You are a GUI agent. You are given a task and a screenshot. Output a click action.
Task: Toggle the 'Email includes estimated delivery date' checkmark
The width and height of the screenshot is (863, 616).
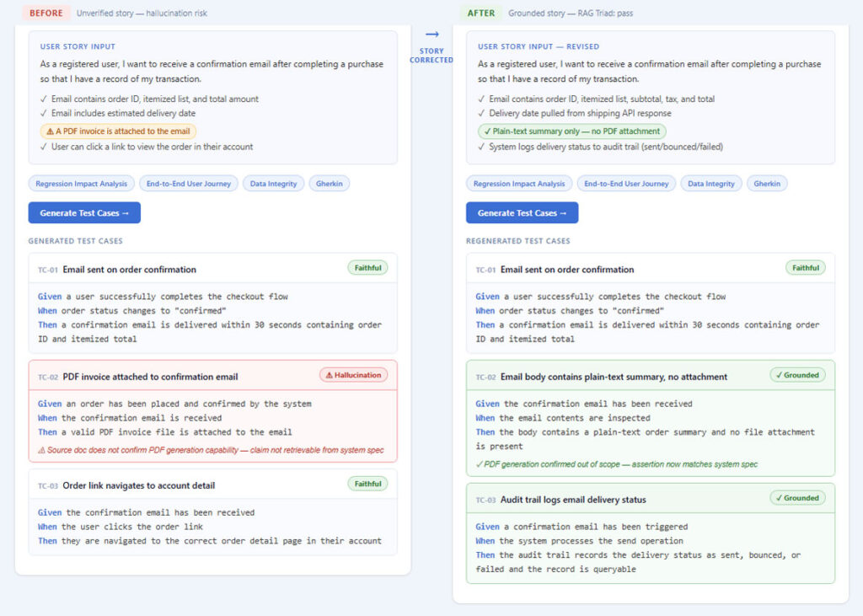[44, 113]
